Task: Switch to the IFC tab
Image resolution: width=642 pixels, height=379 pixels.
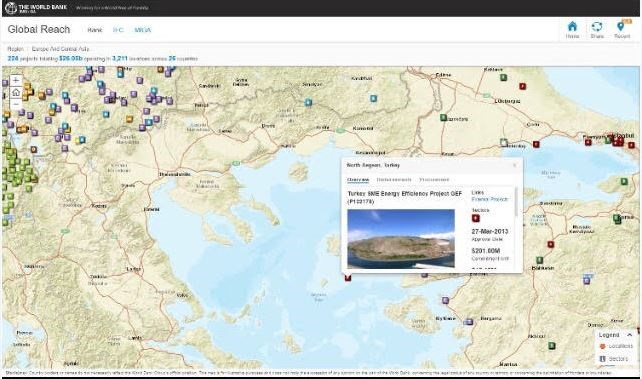Action: (x=118, y=30)
